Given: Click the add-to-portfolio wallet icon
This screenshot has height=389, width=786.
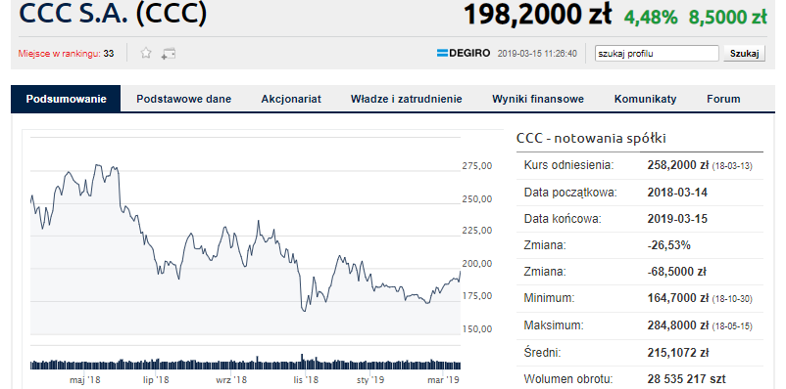Looking at the screenshot, I should (168, 54).
